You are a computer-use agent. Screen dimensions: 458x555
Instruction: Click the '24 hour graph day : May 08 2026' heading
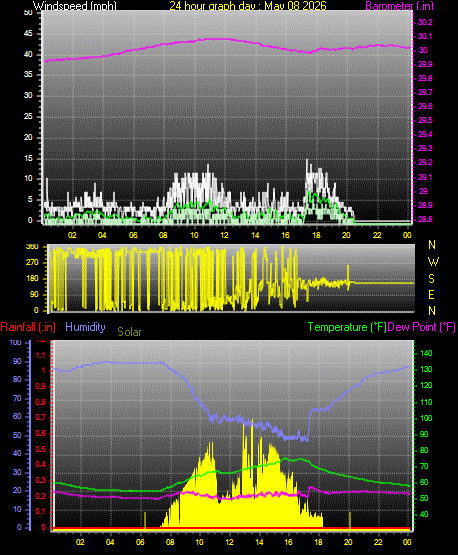pos(248,6)
